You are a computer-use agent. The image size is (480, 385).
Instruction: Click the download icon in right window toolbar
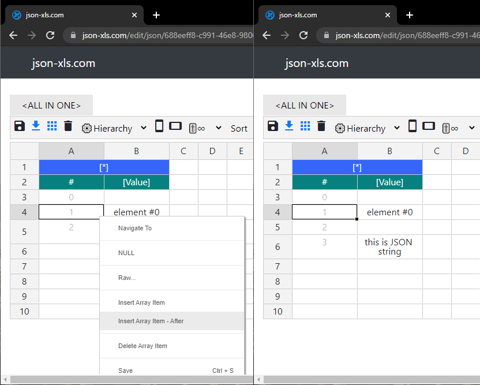coord(289,126)
